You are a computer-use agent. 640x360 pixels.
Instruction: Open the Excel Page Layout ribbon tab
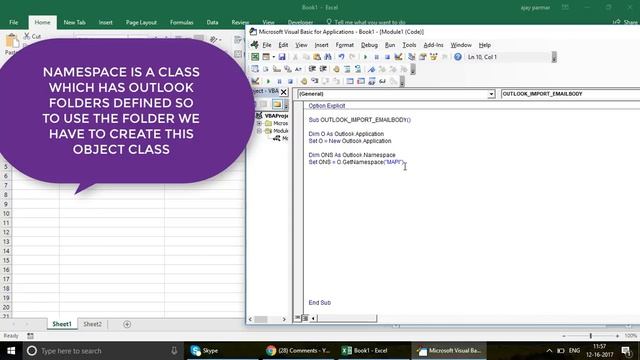coord(141,22)
